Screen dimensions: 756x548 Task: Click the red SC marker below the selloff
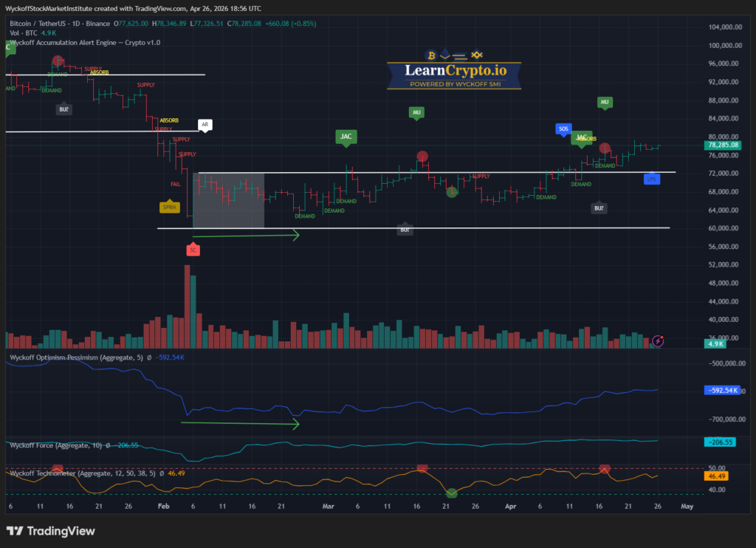point(193,250)
